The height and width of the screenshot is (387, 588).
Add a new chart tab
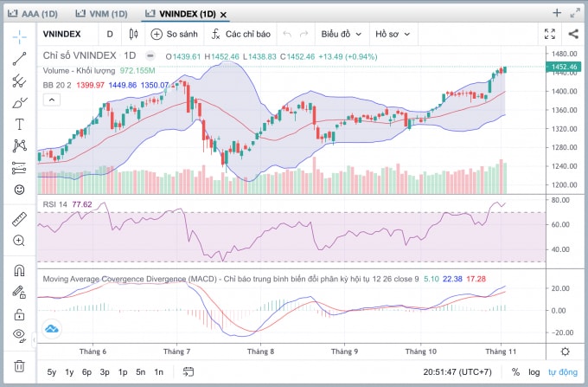click(557, 13)
